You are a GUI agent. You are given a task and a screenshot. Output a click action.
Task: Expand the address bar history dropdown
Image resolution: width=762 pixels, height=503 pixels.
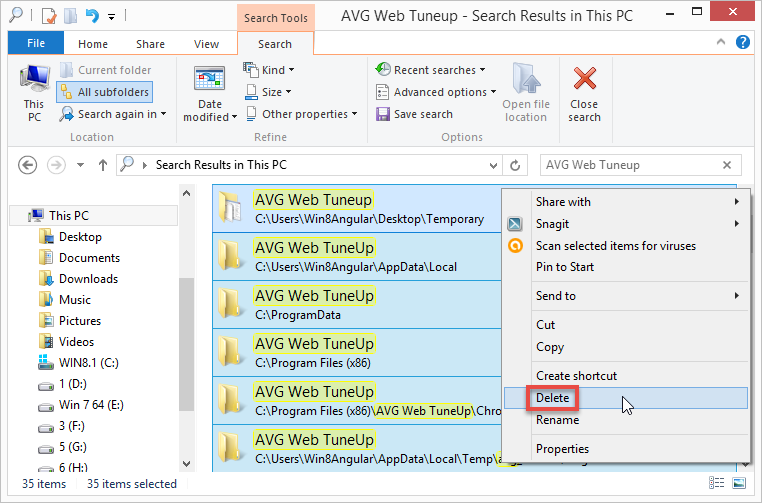point(493,166)
